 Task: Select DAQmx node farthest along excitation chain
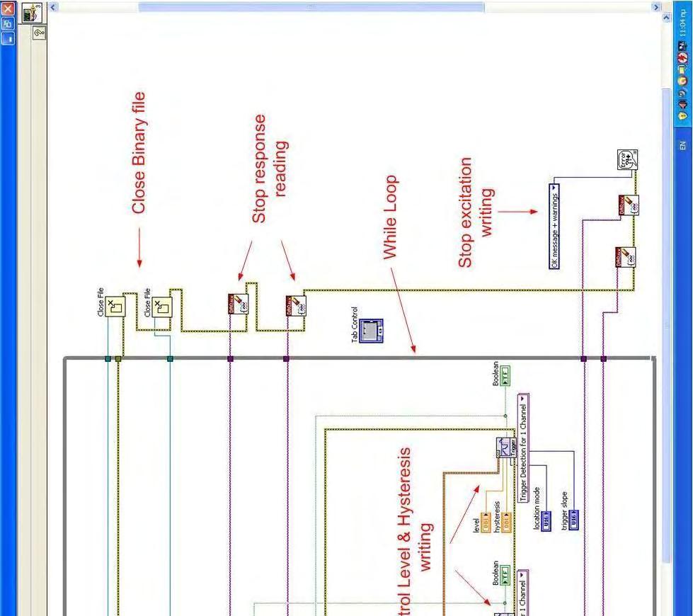[625, 257]
